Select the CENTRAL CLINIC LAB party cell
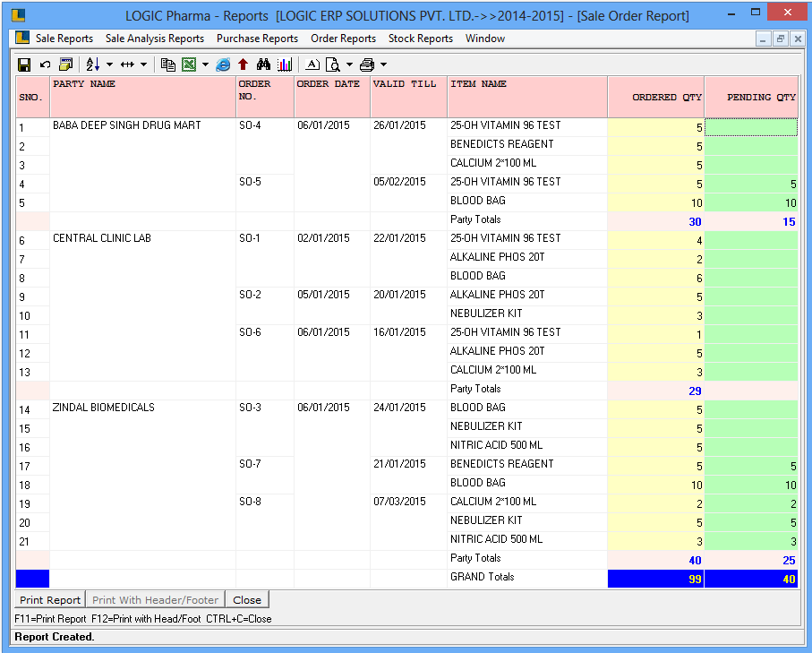The image size is (812, 653). (143, 306)
